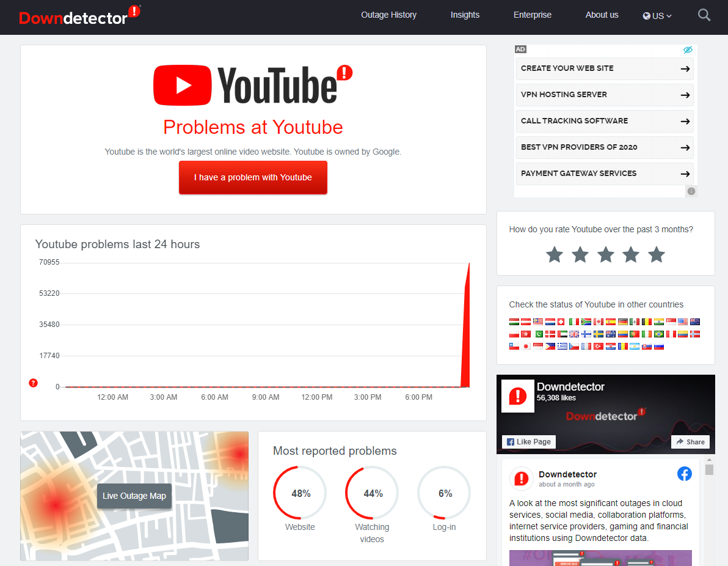The width and height of the screenshot is (728, 566).
Task: Open About us in the nav
Action: pos(602,15)
